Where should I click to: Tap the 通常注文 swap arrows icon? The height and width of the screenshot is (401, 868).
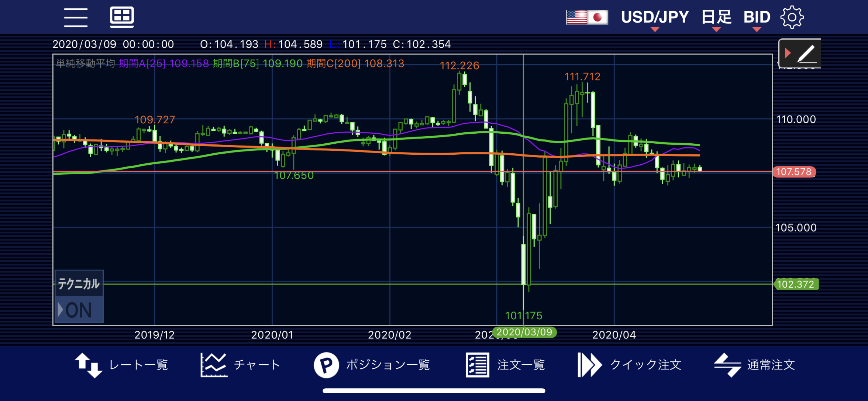point(727,365)
